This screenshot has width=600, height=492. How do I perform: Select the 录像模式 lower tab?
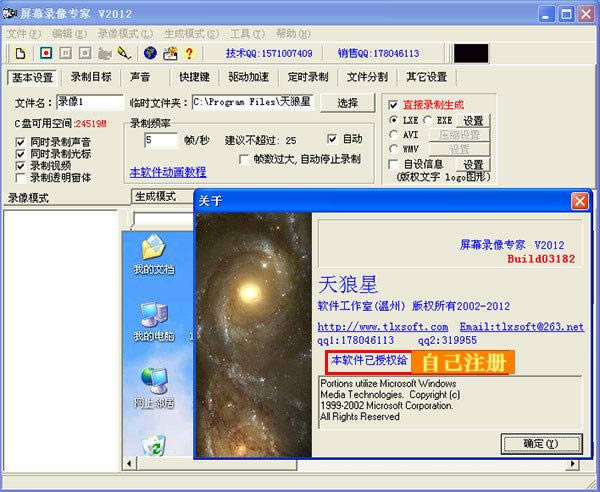tap(29, 198)
